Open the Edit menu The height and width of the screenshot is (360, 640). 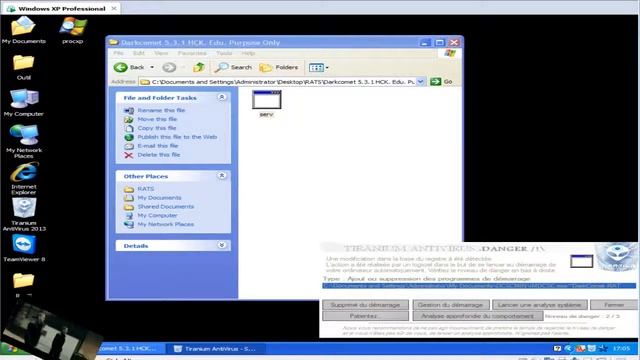coord(138,53)
